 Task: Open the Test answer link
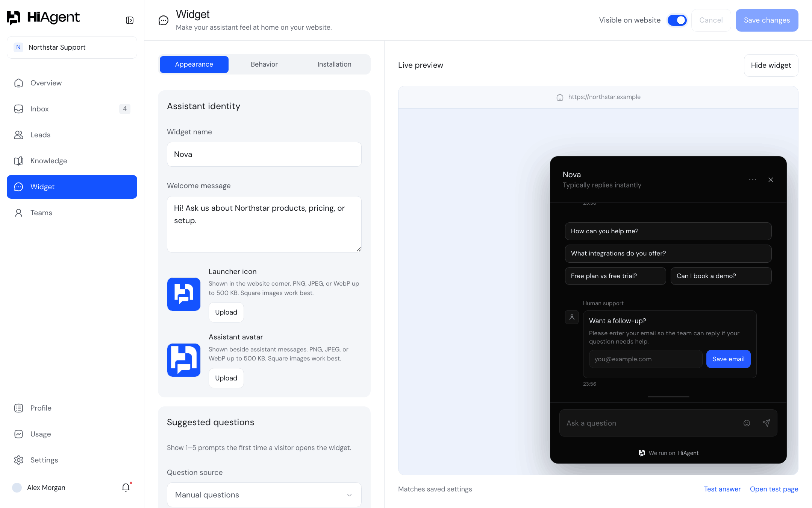click(722, 489)
